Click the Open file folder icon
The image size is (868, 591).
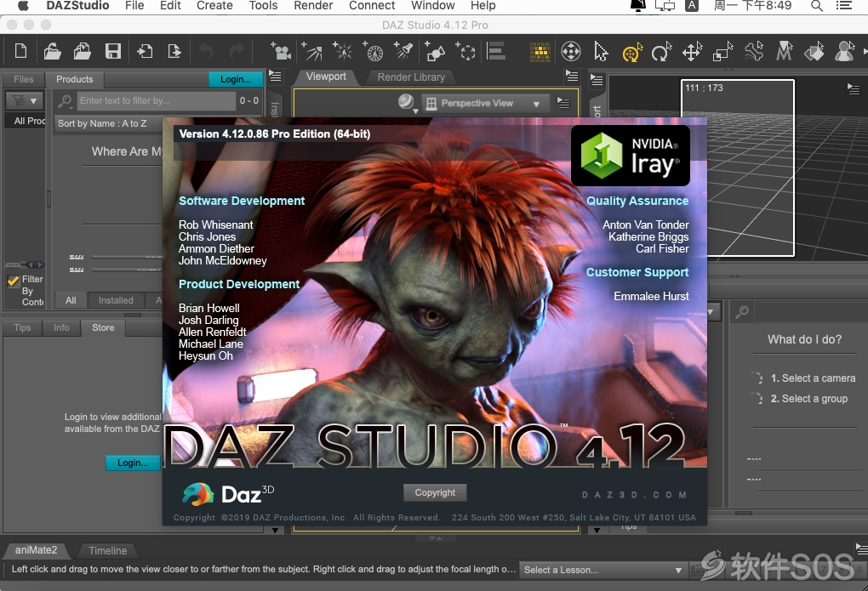52,52
